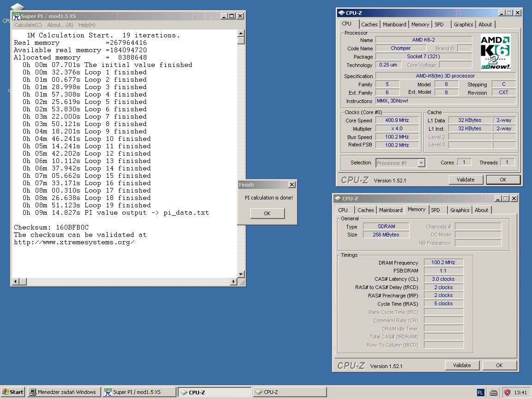Open the Calculate(C) menu in Super PI
Image resolution: width=532 pixels, height=399 pixels.
tap(28, 25)
